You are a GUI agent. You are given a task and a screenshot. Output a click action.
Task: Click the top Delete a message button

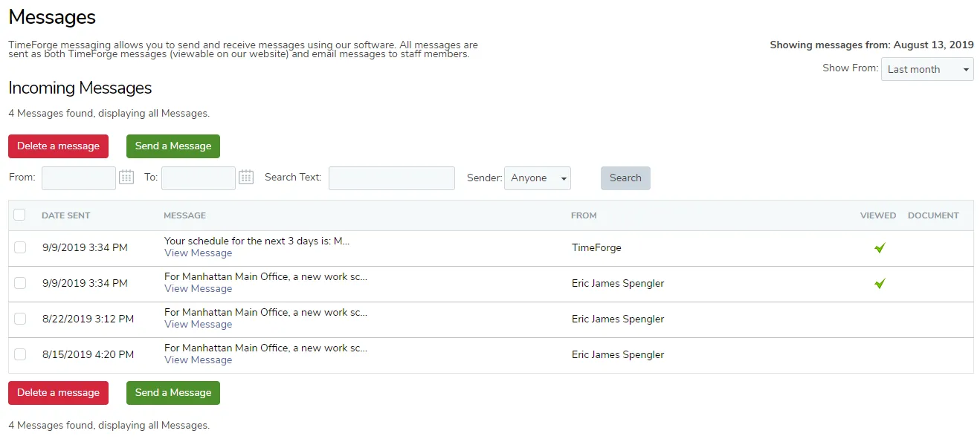click(x=58, y=146)
